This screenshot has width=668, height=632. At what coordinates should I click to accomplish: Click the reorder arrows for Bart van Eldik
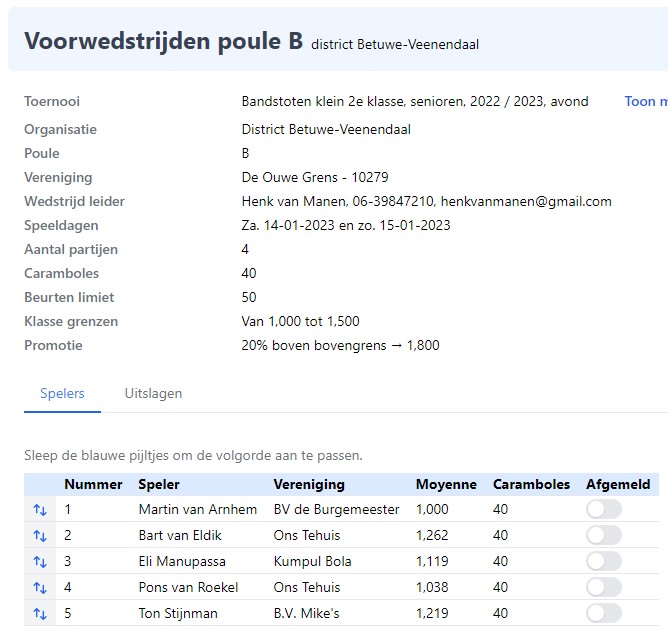pos(40,535)
